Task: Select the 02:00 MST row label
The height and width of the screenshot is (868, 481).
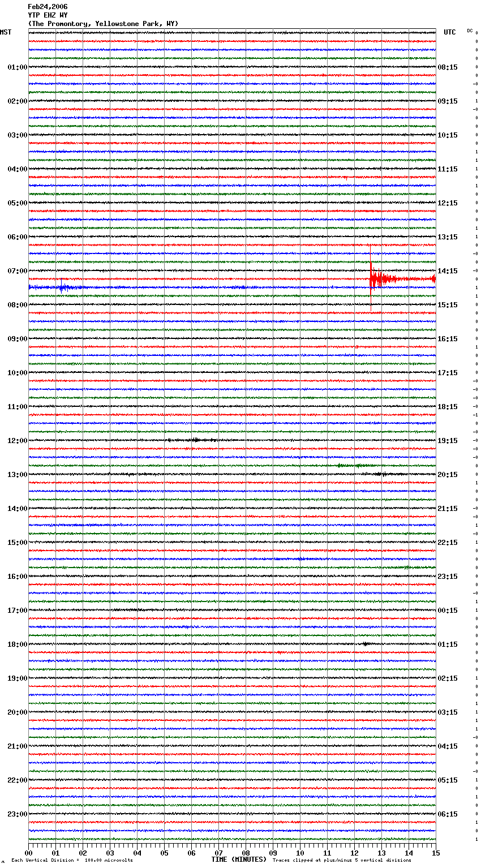Action: click(x=17, y=101)
